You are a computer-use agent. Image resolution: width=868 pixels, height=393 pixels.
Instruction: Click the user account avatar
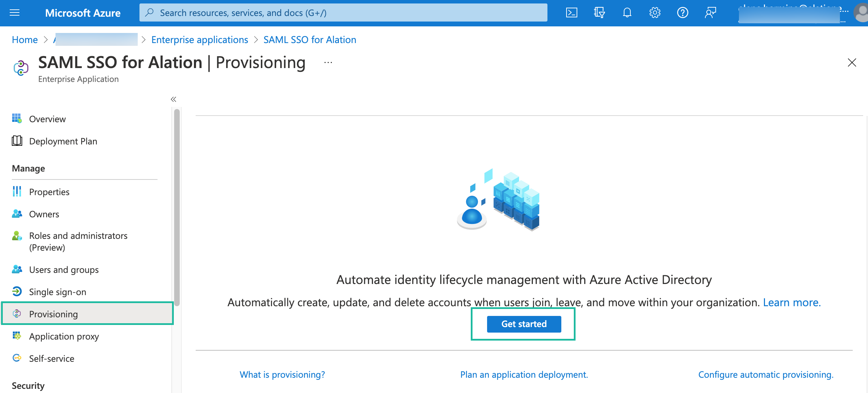coord(861,13)
